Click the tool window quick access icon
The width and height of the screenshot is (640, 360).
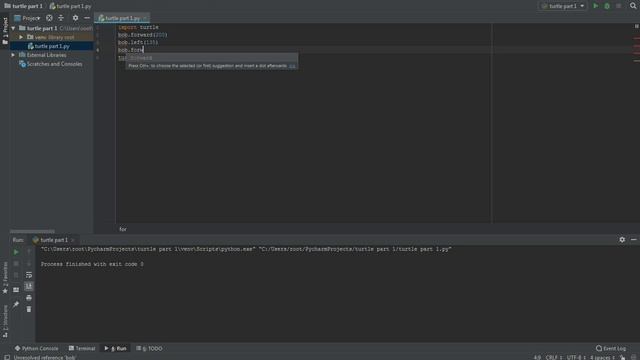[7, 357]
